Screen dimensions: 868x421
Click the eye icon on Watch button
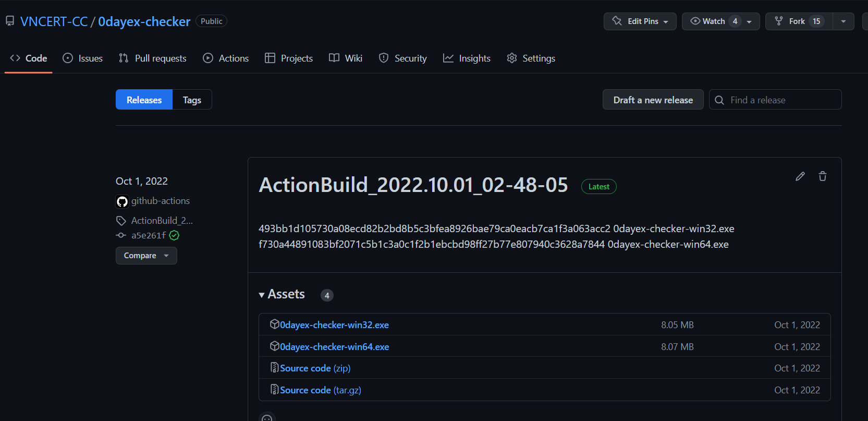tap(695, 21)
